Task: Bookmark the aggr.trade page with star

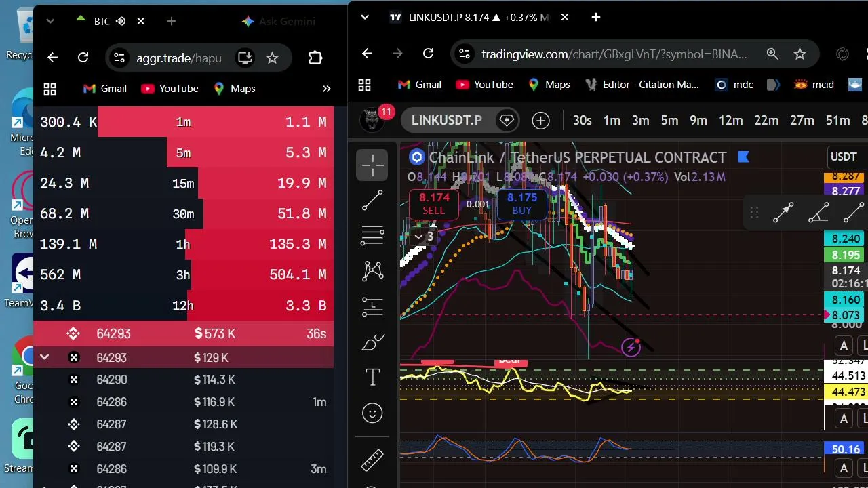Action: [x=272, y=58]
